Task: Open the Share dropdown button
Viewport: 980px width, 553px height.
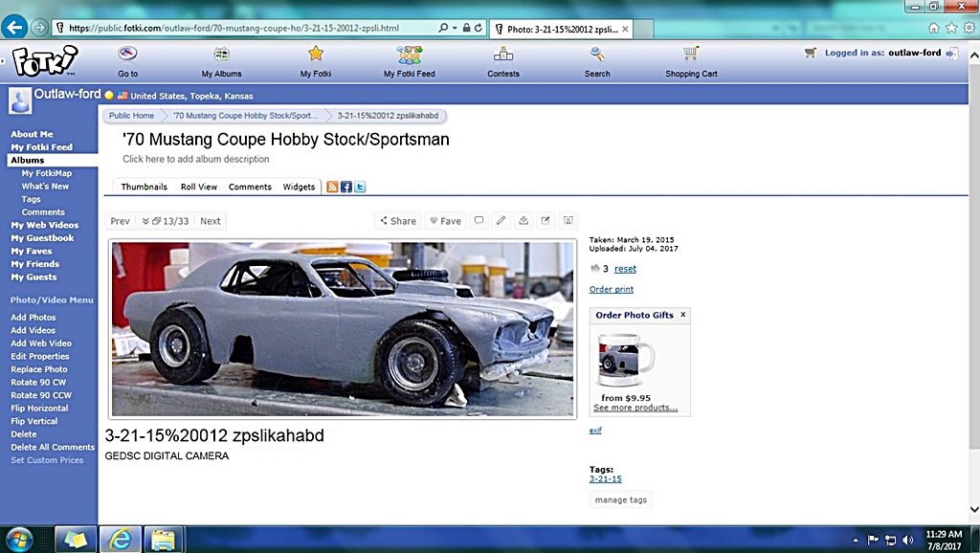Action: coord(398,221)
